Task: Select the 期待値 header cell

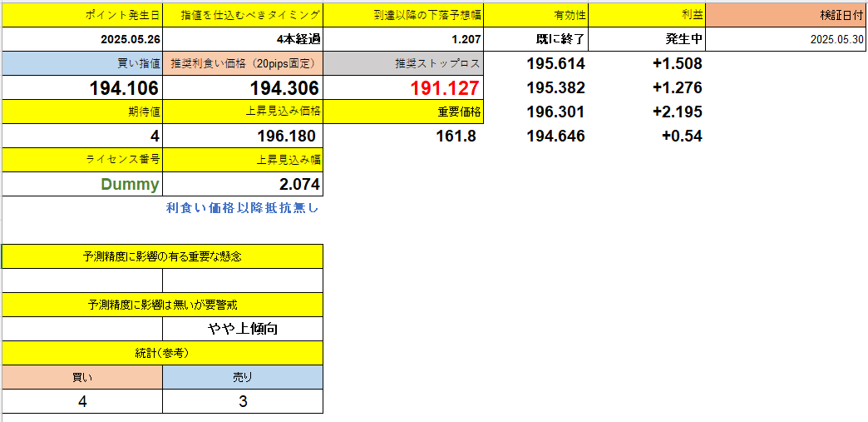Action: coord(82,112)
